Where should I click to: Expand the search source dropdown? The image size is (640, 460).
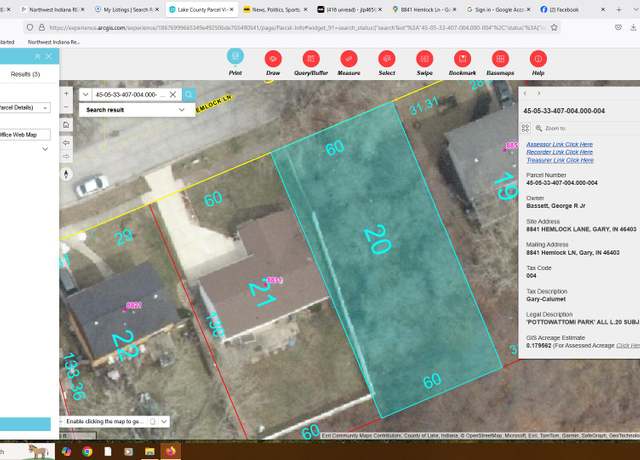[x=85, y=95]
